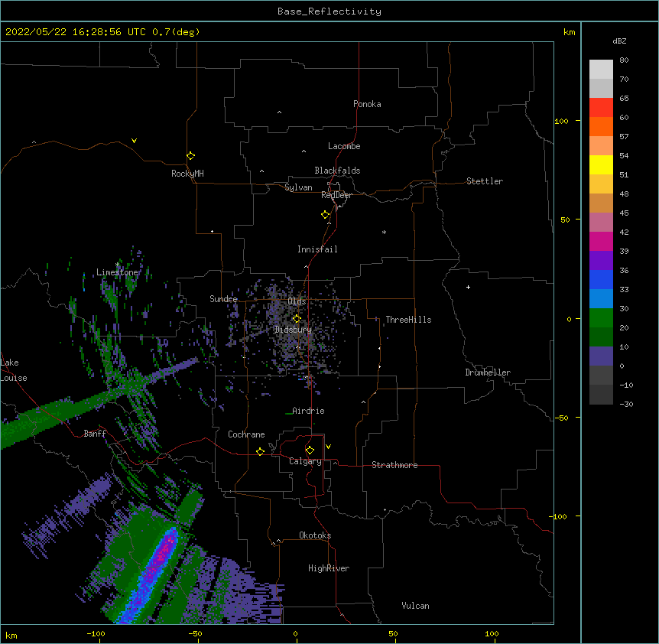Click the yellow diamond marker above RockyMH
This screenshot has height=644, width=659.
click(191, 156)
